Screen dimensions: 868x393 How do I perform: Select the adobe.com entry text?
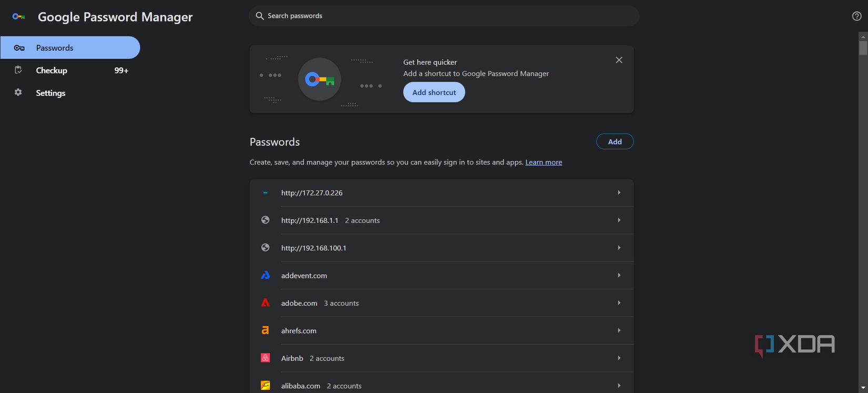click(299, 303)
